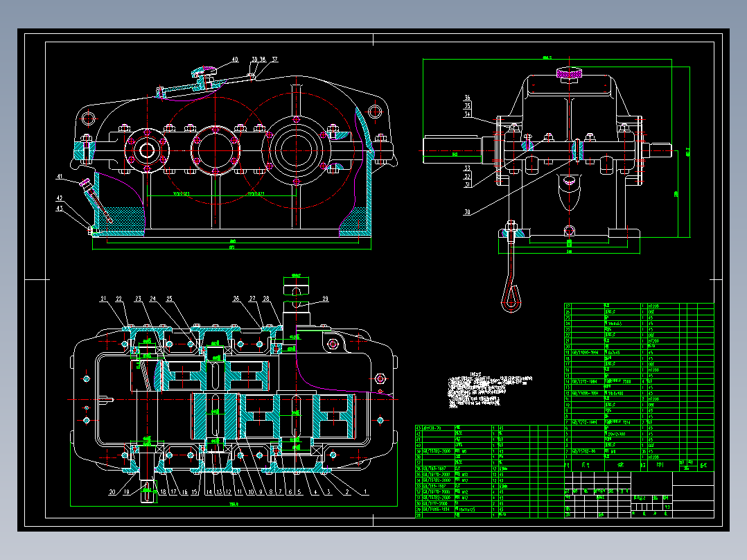Pick callout number 26 in the top view
Screen dimensions: 747x560
click(236, 299)
